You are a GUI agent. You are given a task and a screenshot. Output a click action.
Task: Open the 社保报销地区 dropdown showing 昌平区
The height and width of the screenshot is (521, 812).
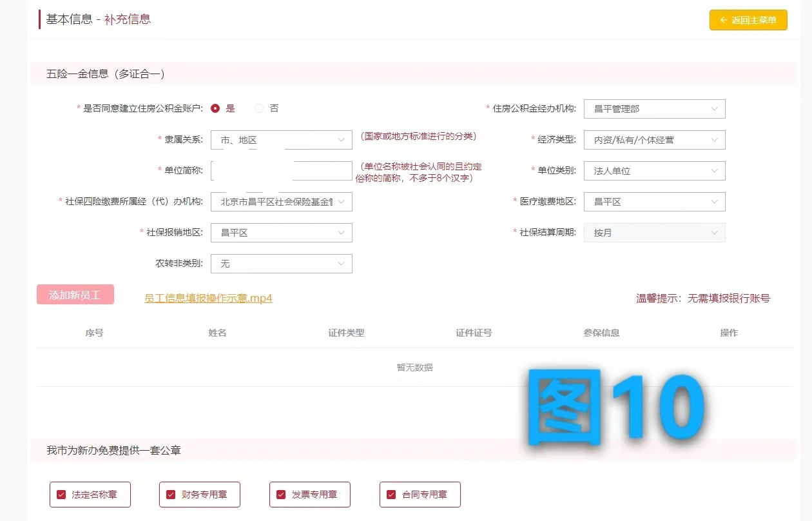[280, 232]
